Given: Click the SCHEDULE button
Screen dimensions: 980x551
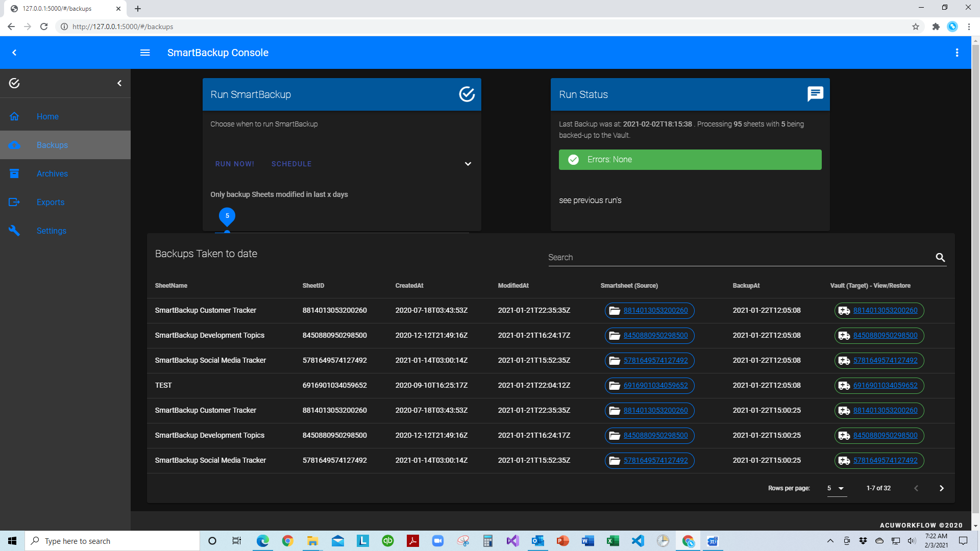Looking at the screenshot, I should coord(291,164).
